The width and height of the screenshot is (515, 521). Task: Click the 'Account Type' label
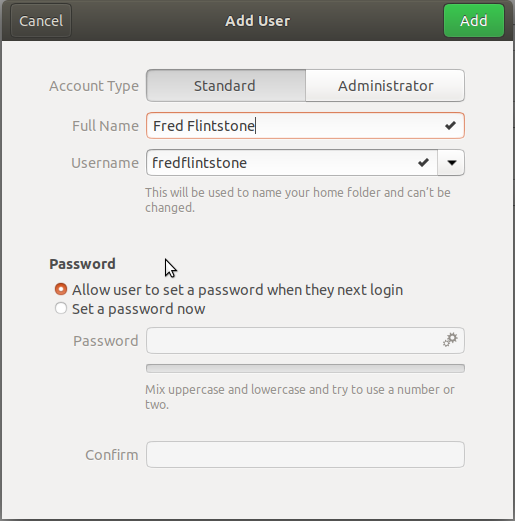(x=94, y=86)
